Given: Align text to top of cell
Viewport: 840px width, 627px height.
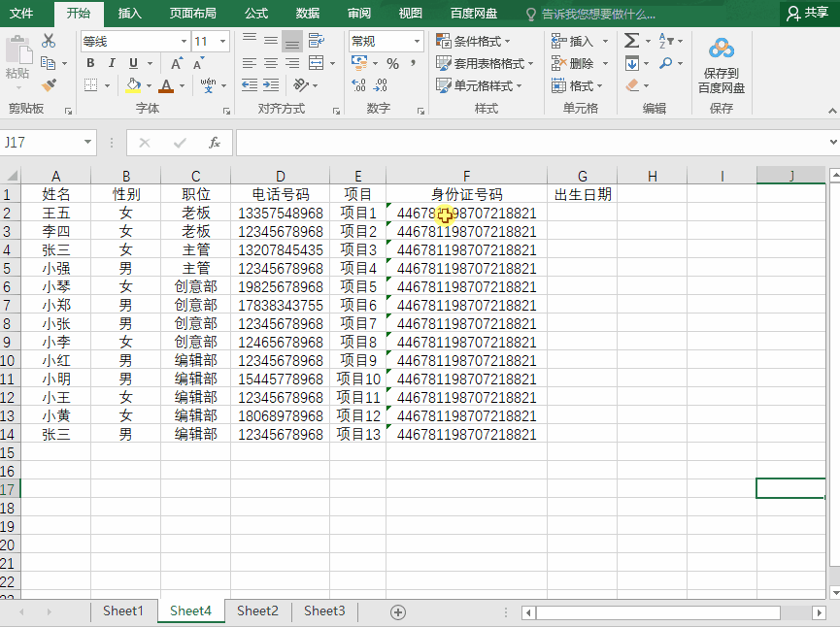Looking at the screenshot, I should coord(250,41).
